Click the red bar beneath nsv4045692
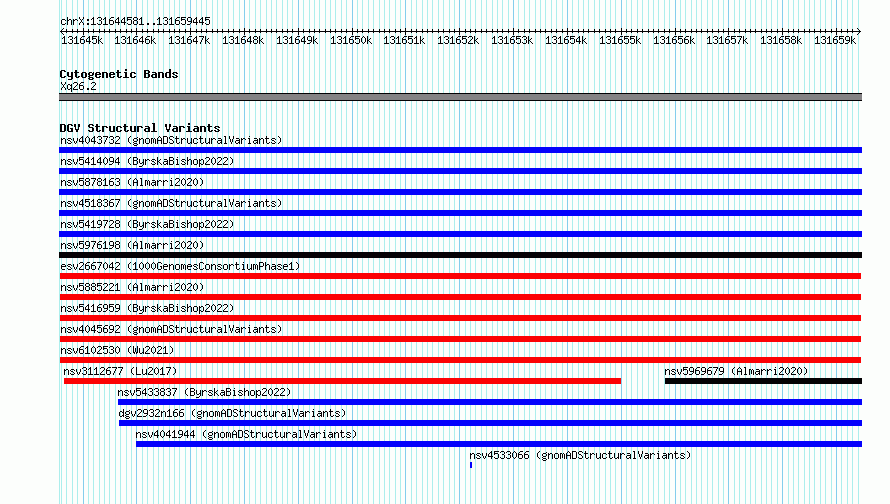890x504 pixels. click(x=460, y=339)
